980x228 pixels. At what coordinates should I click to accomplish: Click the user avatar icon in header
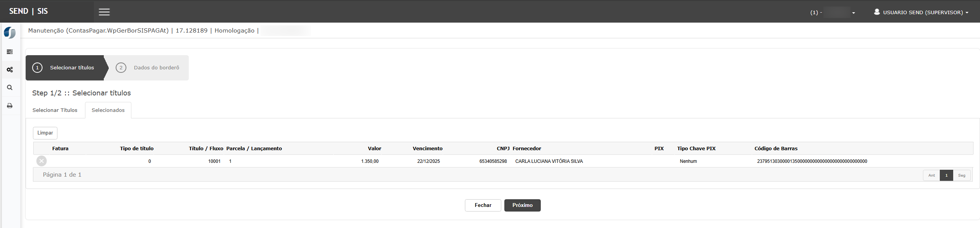(x=877, y=12)
